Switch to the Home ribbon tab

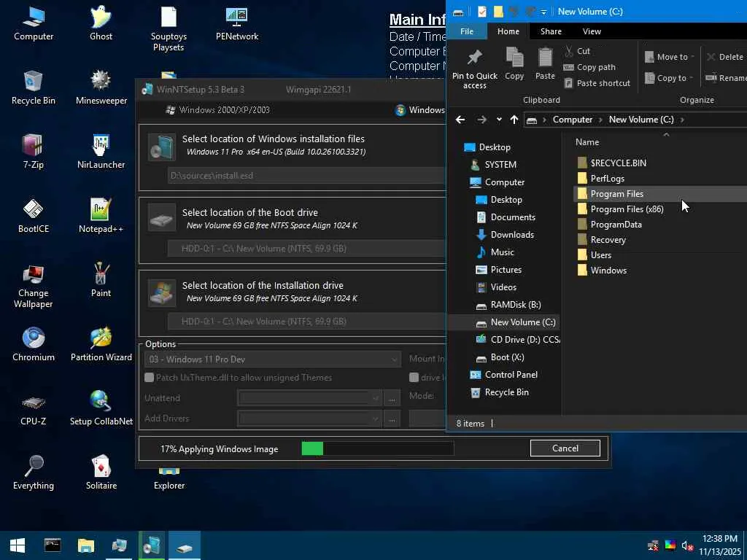pyautogui.click(x=508, y=31)
